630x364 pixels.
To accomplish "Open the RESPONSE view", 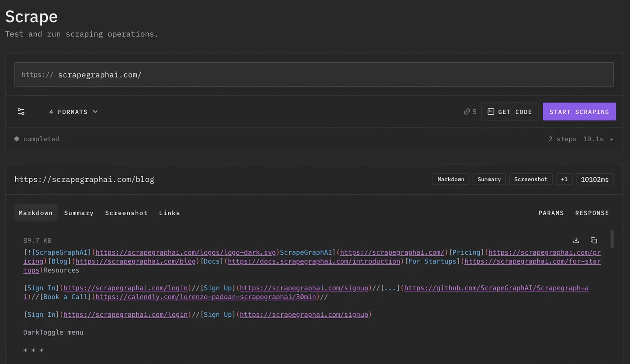I will coord(592,213).
